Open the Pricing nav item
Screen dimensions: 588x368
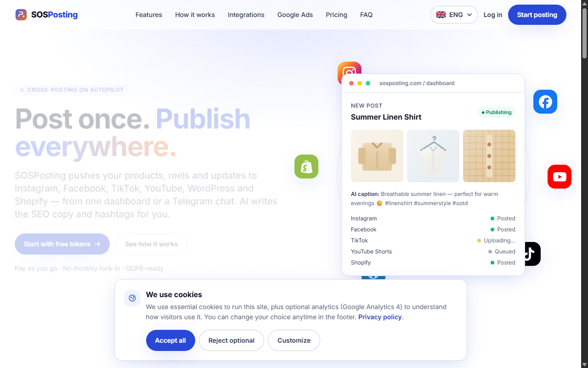[337, 15]
